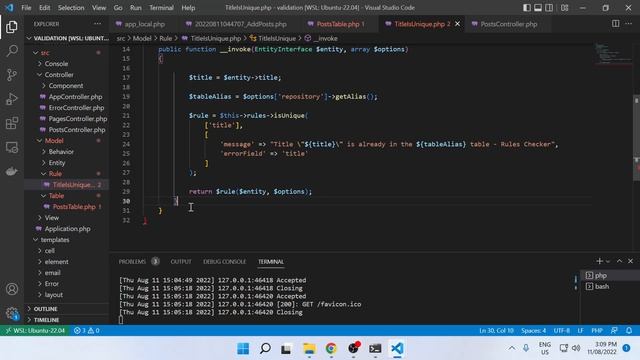Click WSL: Ubuntu-22.04 remote indicator
640x360 pixels.
[x=35, y=330]
